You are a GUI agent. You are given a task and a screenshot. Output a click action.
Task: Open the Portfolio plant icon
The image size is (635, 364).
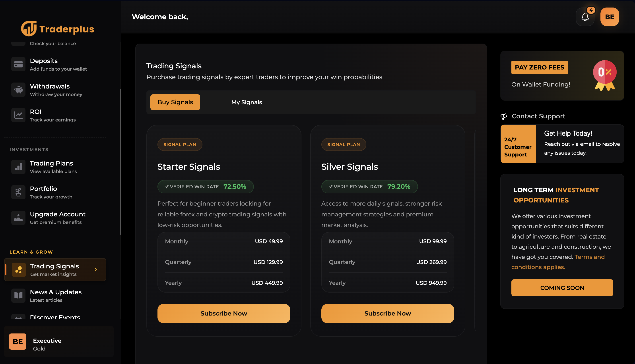(18, 192)
